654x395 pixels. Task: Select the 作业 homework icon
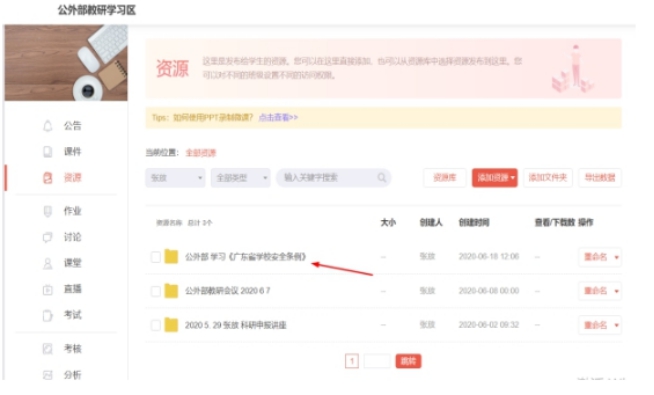click(x=48, y=211)
